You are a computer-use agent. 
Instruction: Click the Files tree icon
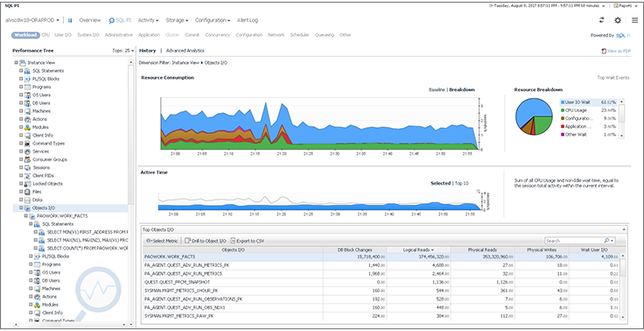[x=27, y=192]
